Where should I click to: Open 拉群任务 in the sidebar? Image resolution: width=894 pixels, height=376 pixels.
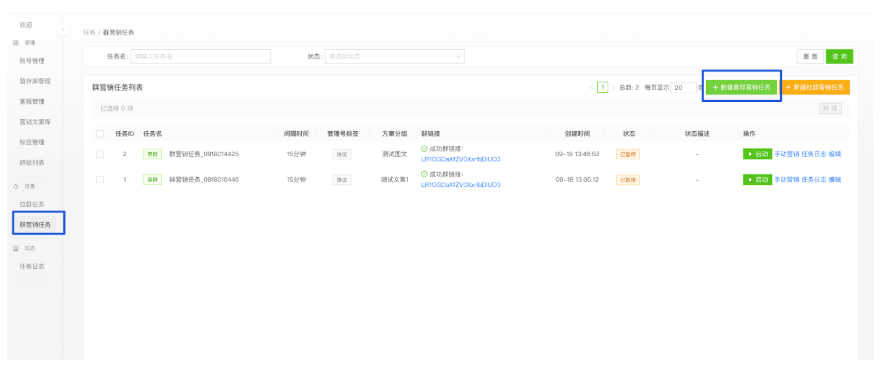click(x=32, y=204)
